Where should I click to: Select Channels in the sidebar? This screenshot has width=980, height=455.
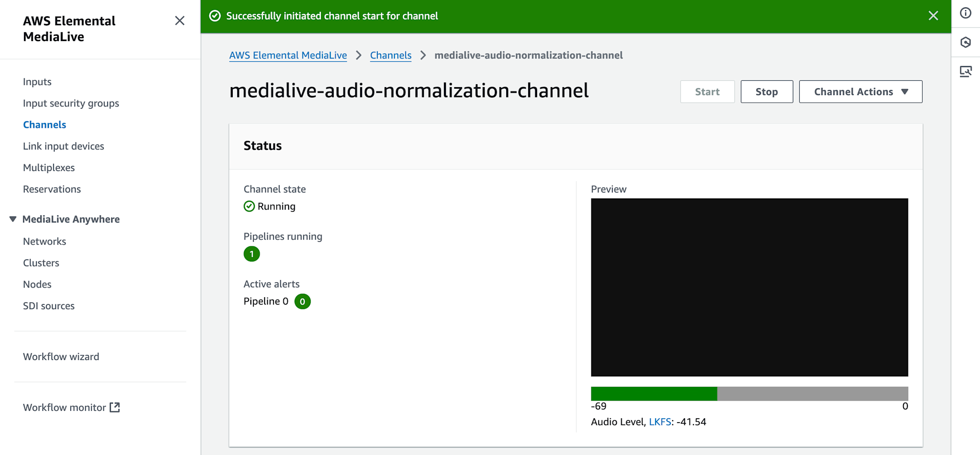(45, 125)
